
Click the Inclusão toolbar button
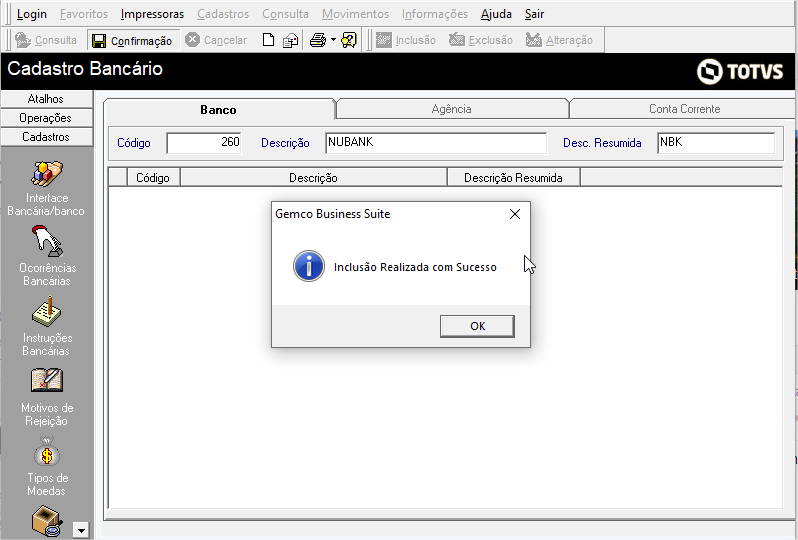click(406, 40)
